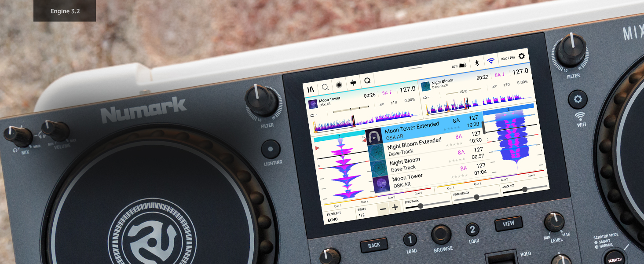This screenshot has height=264, width=644.
Task: Push the LIGHTING round button
Action: pos(271,150)
